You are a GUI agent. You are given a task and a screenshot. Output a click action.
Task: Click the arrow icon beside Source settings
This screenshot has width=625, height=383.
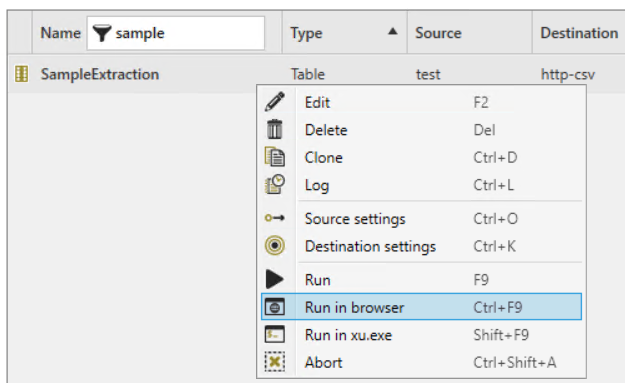[275, 218]
